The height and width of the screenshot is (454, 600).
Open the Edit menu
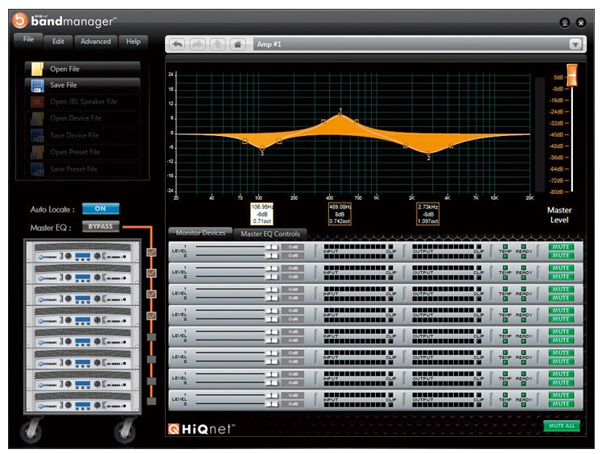58,41
